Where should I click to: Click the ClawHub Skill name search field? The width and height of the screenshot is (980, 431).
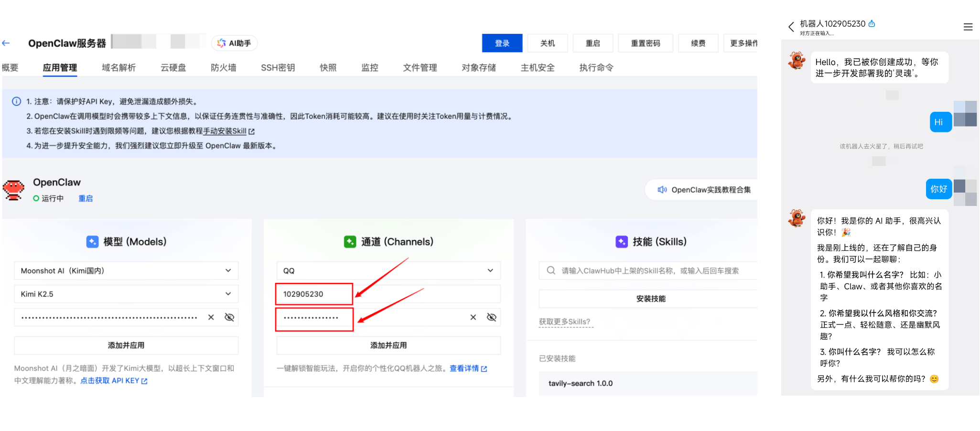pyautogui.click(x=648, y=270)
